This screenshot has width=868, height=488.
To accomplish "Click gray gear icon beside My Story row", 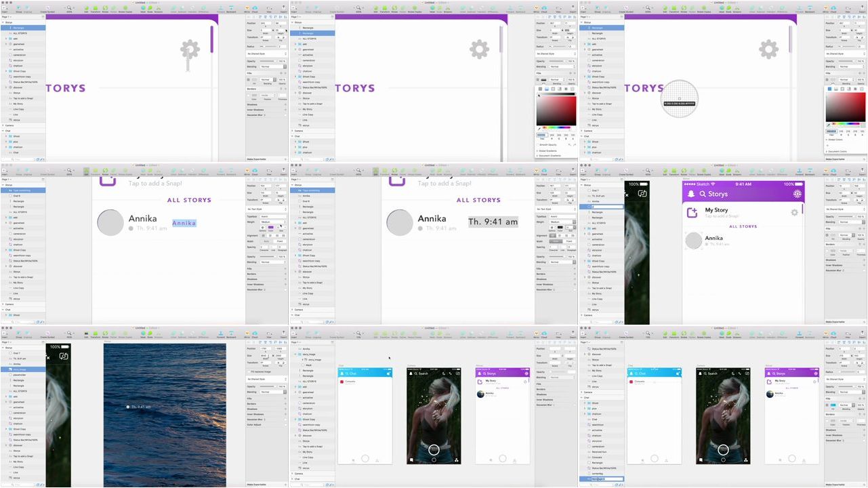I will click(x=794, y=213).
